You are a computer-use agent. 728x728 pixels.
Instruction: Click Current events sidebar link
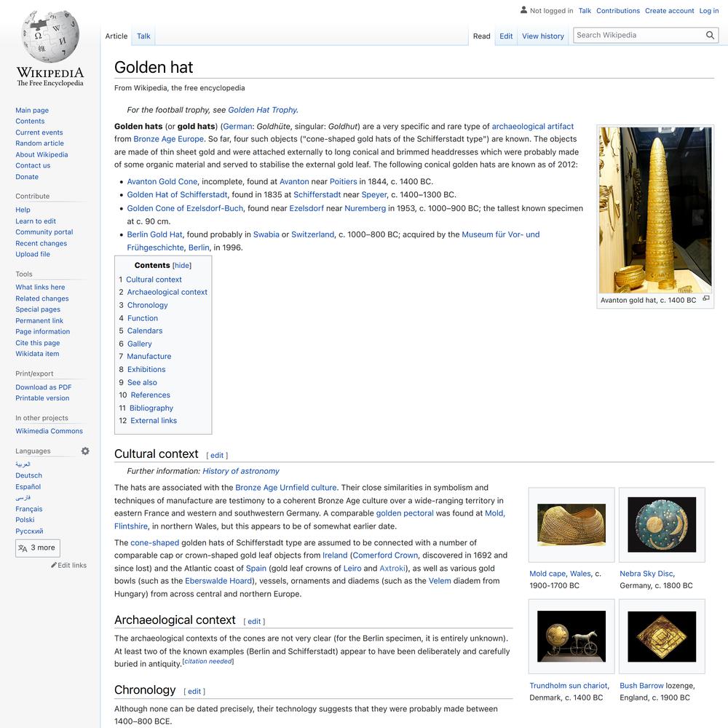click(39, 132)
